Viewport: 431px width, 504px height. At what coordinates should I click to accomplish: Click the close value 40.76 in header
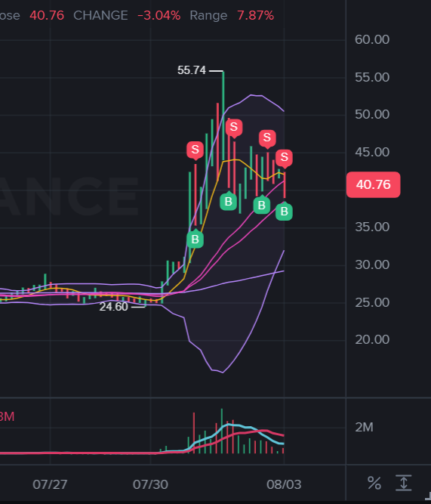coord(47,15)
